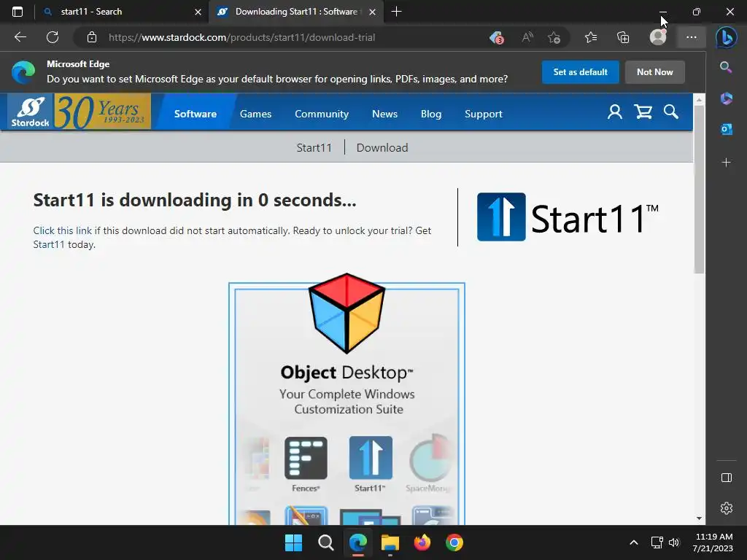Click the page vertical scrollbar thumb

coord(699,189)
